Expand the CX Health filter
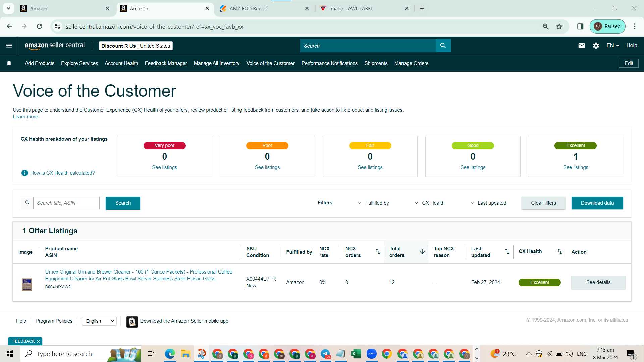 [x=430, y=203]
